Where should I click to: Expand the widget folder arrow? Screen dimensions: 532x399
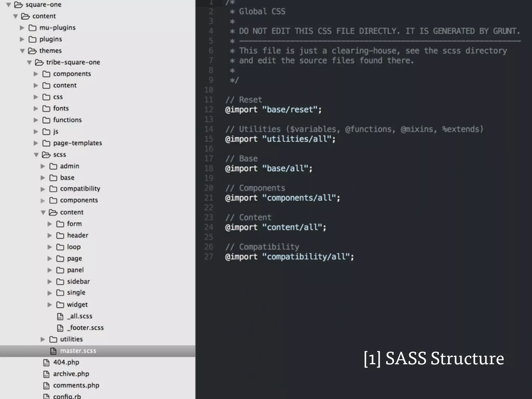click(x=50, y=305)
